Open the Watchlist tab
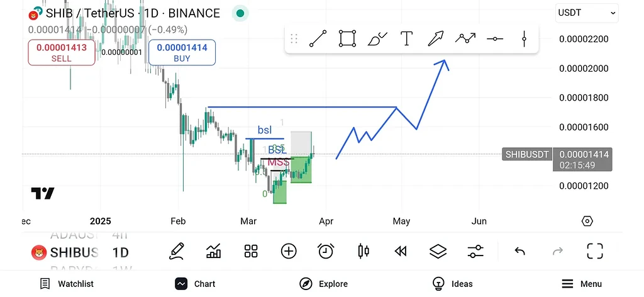The height and width of the screenshot is (297, 644). (67, 284)
